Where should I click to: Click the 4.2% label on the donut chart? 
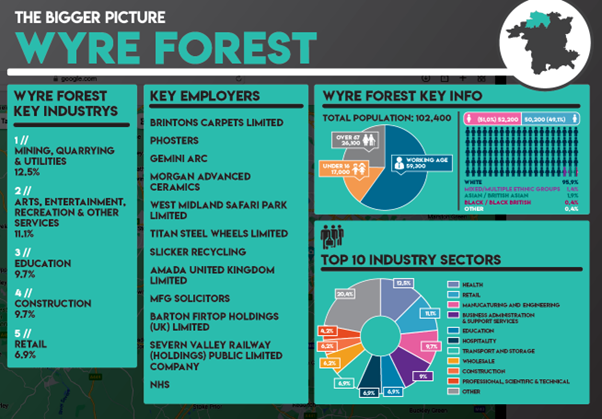pos(327,331)
